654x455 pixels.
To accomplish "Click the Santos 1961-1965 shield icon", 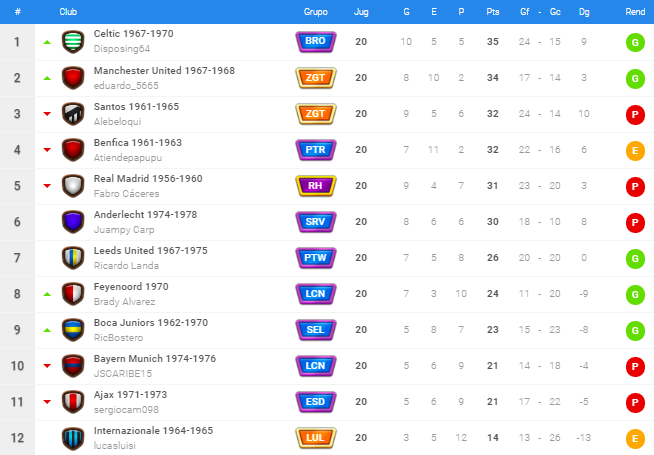I will coord(73,114).
